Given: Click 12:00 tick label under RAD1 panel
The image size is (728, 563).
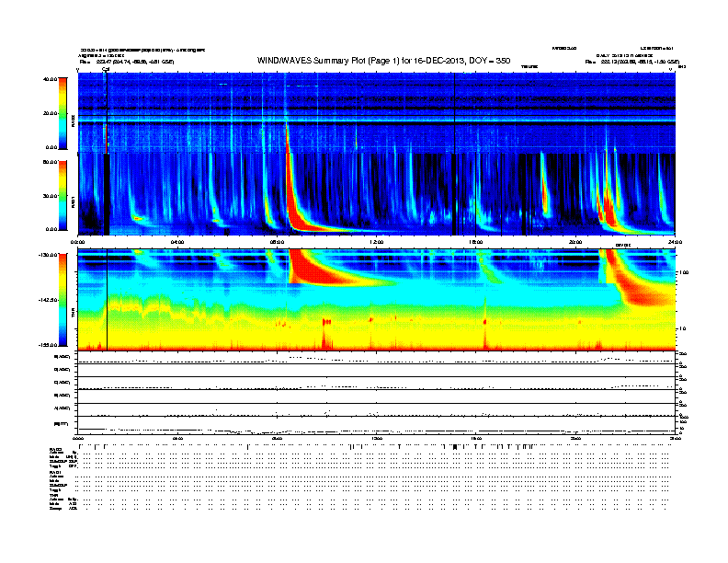Looking at the screenshot, I should pyautogui.click(x=377, y=242).
